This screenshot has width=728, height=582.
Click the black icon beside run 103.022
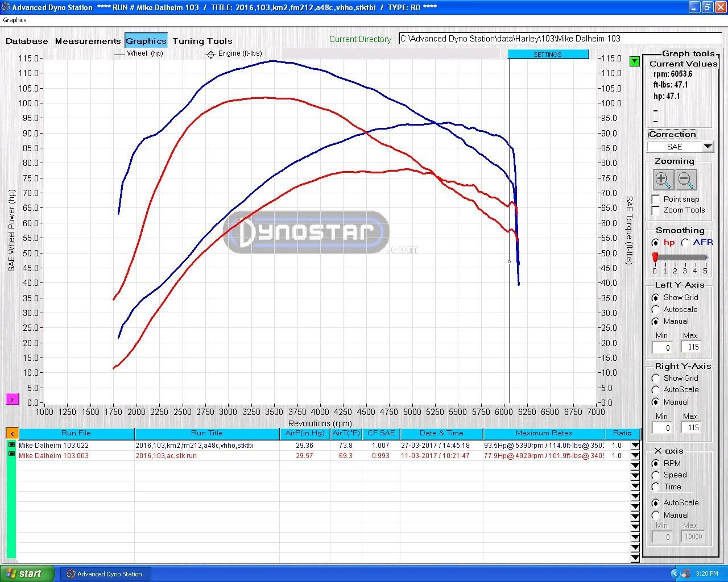point(11,446)
